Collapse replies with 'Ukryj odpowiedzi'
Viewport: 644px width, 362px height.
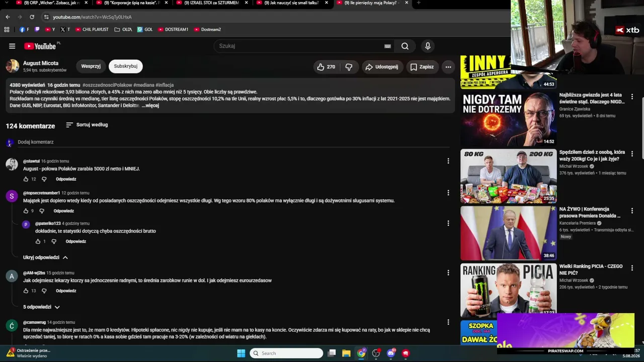click(45, 257)
